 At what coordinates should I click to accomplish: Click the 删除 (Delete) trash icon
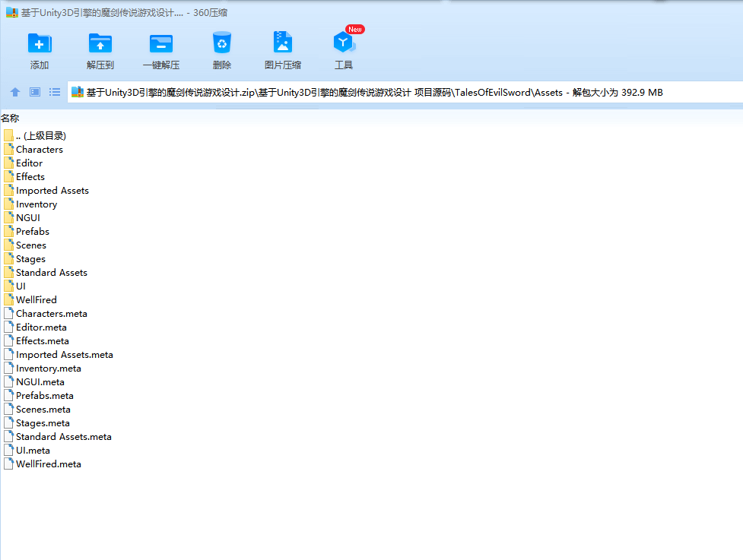click(222, 43)
